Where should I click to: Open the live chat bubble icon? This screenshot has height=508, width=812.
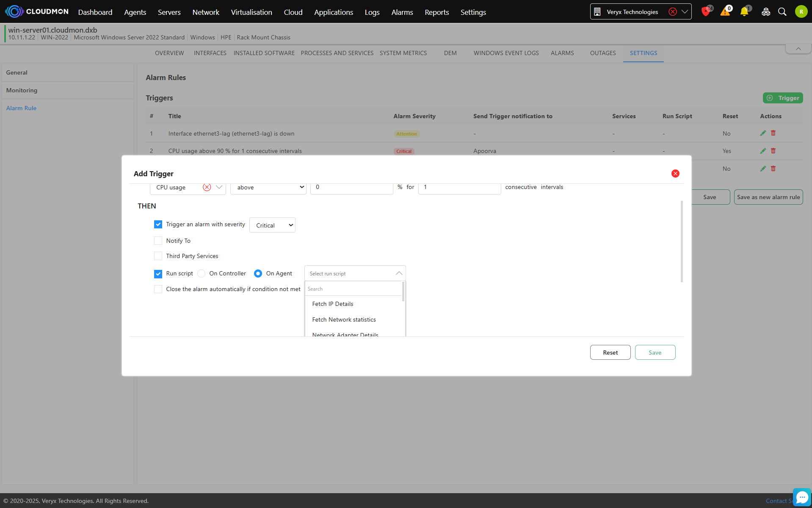(x=801, y=497)
